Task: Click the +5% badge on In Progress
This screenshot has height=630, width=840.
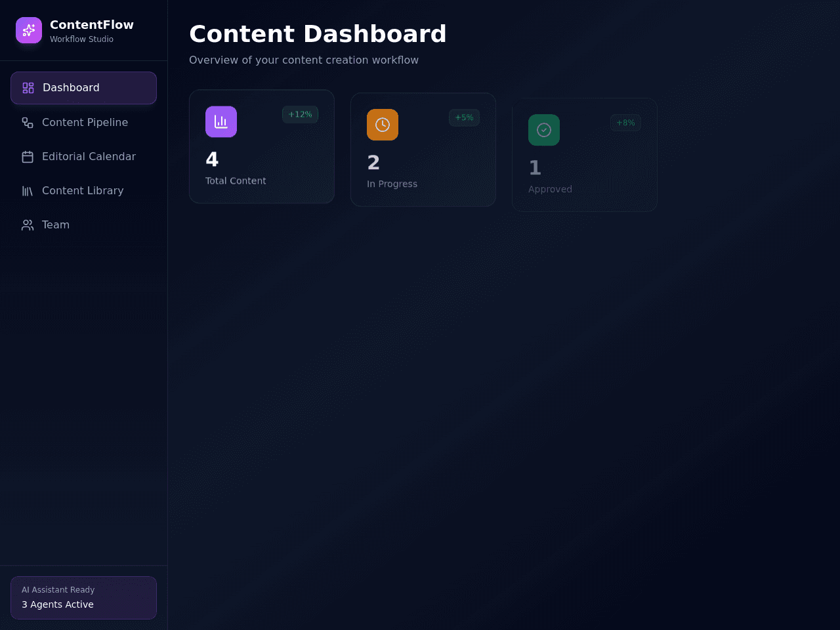Action: [464, 117]
